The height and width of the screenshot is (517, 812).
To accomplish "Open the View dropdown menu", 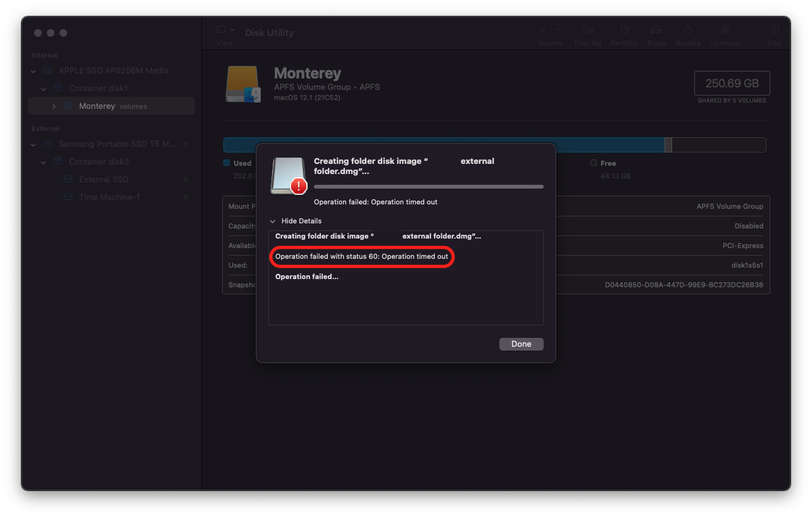I will coord(224,29).
